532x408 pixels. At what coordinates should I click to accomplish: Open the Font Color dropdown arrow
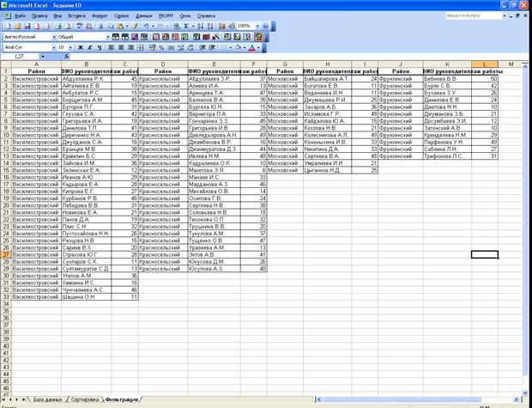click(258, 47)
